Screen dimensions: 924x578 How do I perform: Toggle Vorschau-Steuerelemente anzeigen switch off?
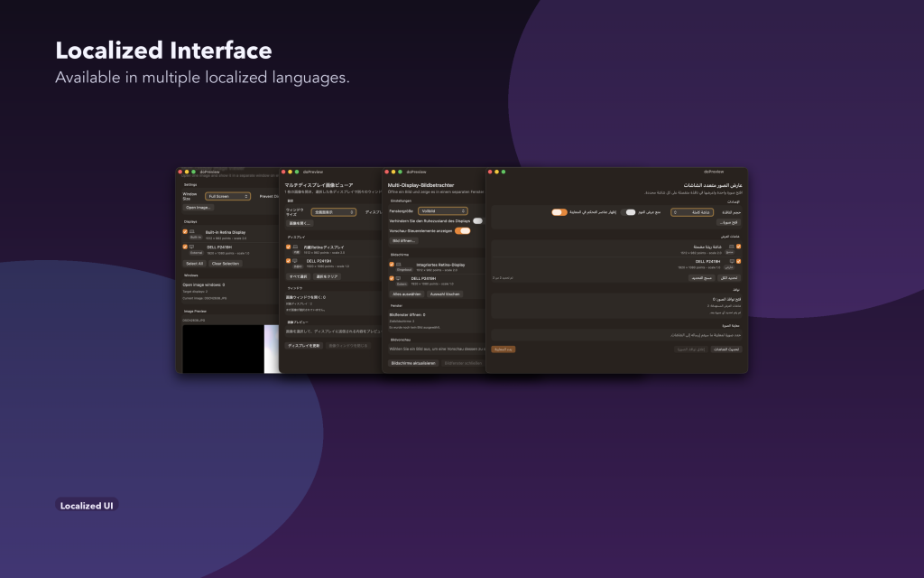click(x=463, y=230)
